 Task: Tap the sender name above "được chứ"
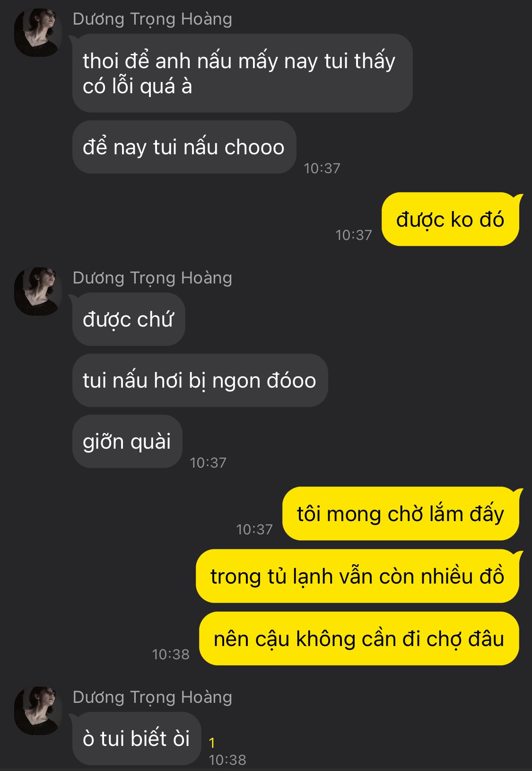(x=152, y=278)
